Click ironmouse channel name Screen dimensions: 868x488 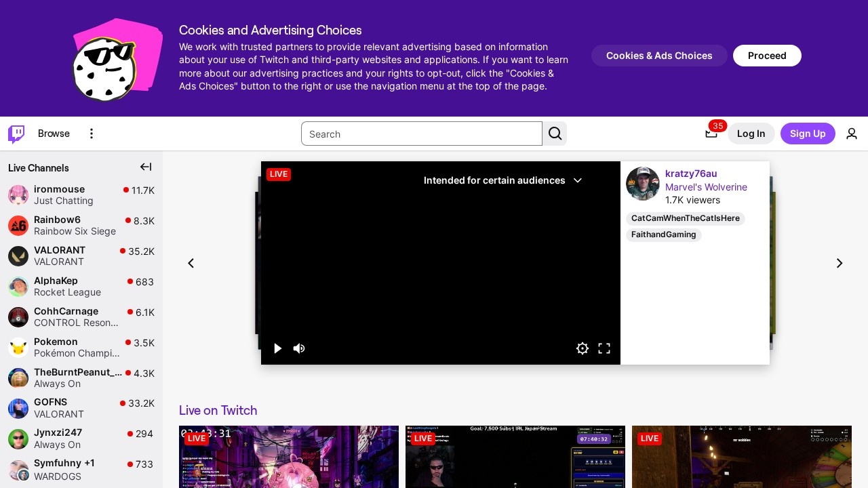click(60, 189)
